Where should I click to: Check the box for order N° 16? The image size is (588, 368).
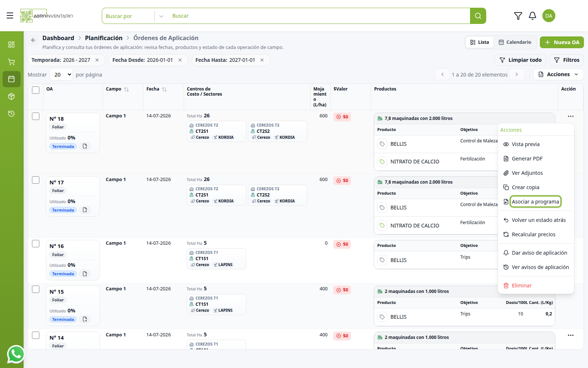[36, 244]
